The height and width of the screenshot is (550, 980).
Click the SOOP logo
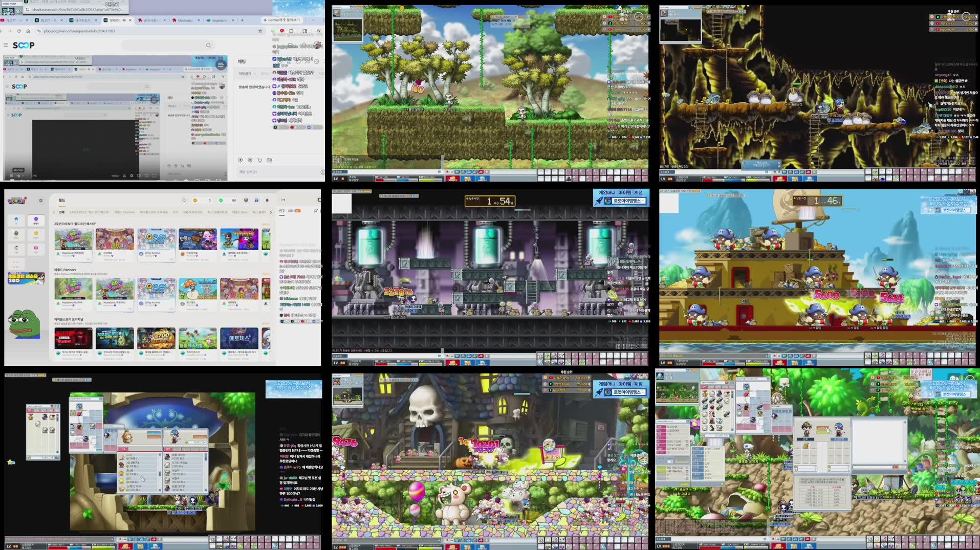[x=24, y=45]
